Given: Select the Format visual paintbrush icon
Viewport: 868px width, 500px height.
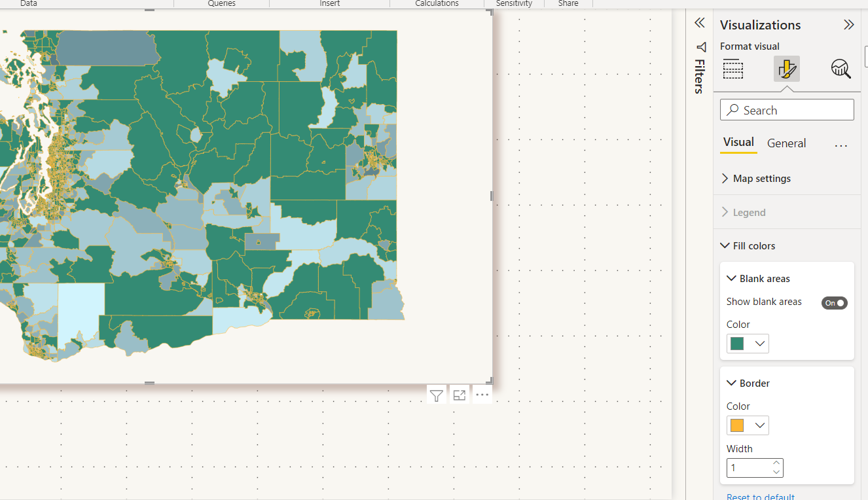Looking at the screenshot, I should click(787, 69).
